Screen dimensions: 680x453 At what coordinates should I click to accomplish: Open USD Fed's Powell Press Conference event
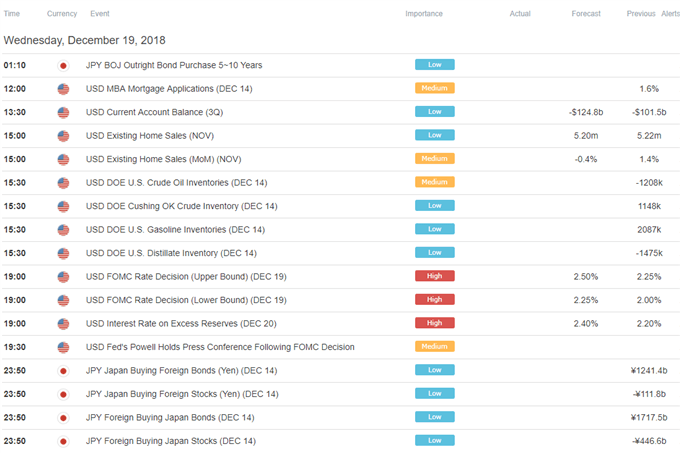(x=220, y=347)
